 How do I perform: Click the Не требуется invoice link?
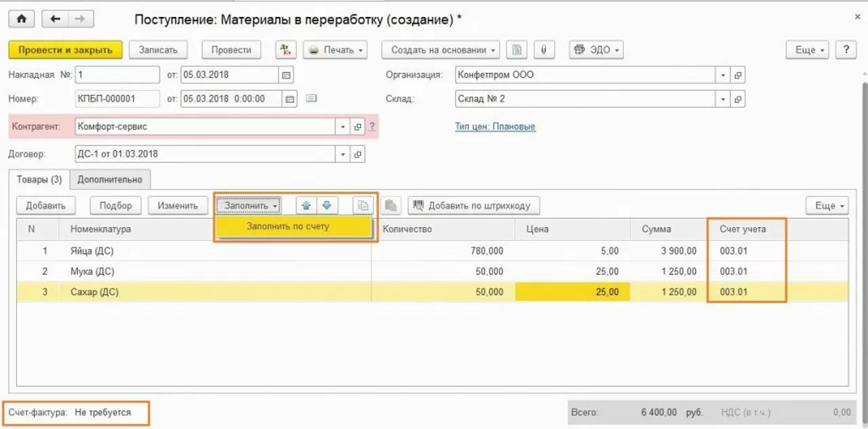[x=103, y=412]
